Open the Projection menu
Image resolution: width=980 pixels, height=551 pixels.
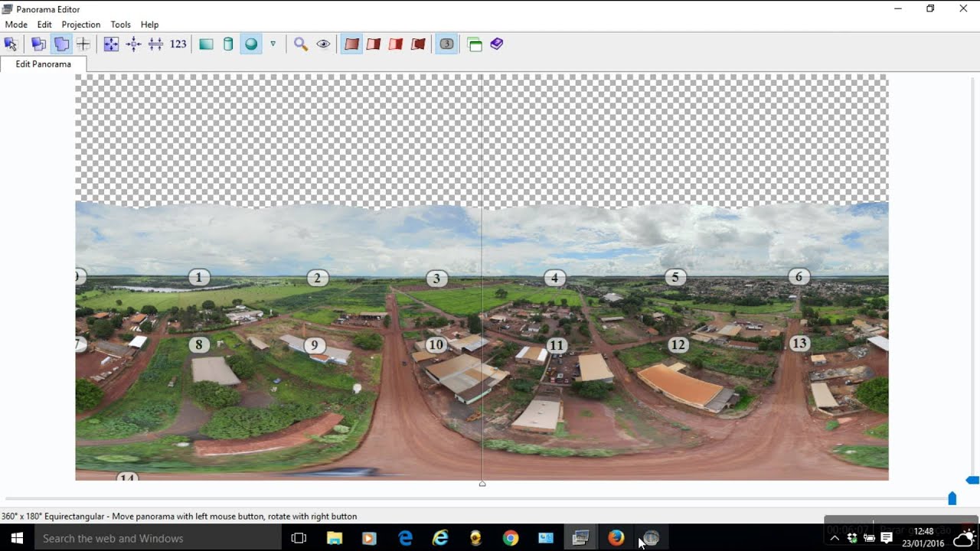pyautogui.click(x=81, y=24)
